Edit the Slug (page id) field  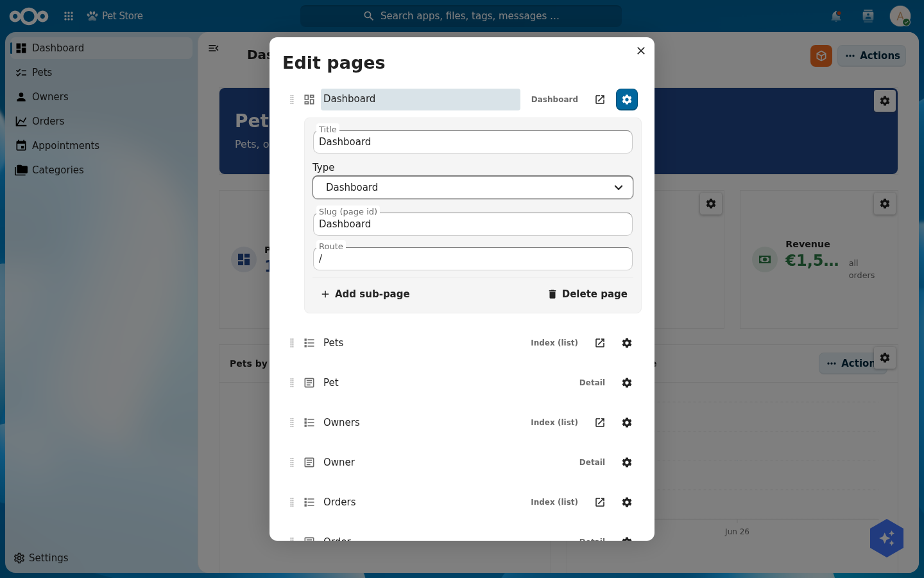[473, 224]
